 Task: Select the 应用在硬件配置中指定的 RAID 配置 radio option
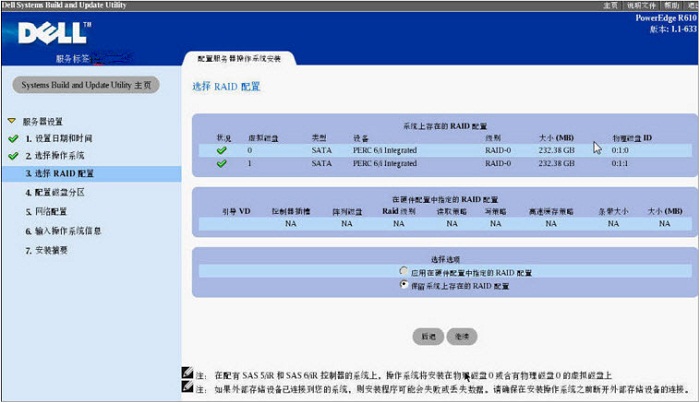pos(404,271)
